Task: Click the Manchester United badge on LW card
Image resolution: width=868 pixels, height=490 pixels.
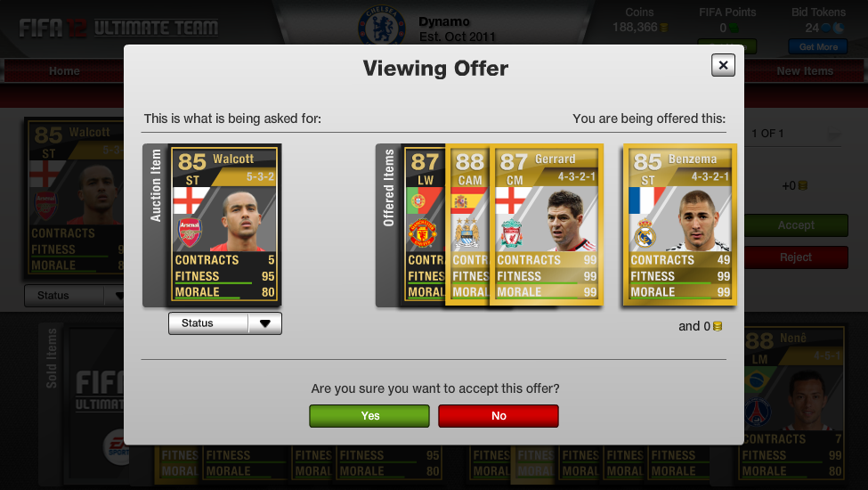Action: pos(422,233)
